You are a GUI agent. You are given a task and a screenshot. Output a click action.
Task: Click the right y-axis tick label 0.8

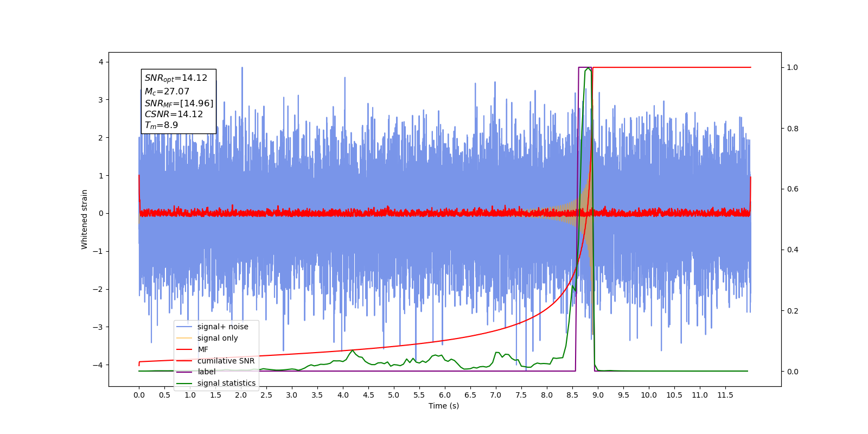point(793,129)
